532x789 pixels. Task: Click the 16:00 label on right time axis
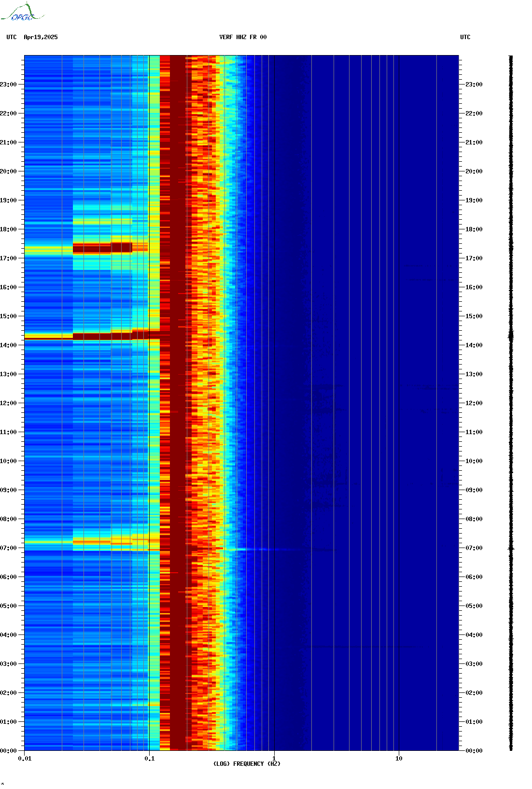pyautogui.click(x=474, y=287)
